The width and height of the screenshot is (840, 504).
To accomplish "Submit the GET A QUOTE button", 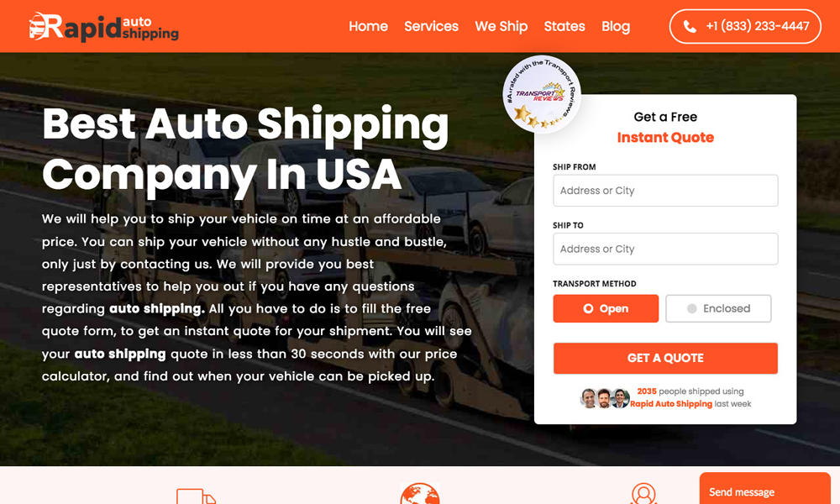I will pos(665,359).
